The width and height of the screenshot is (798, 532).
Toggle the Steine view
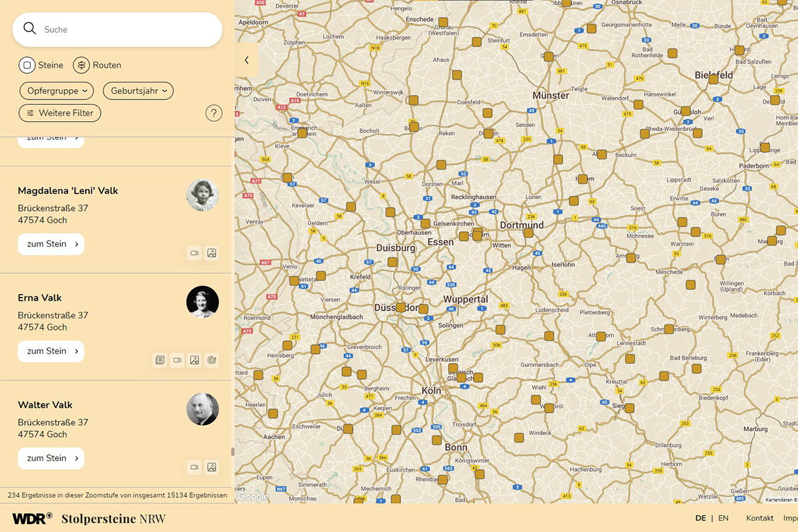tap(41, 65)
